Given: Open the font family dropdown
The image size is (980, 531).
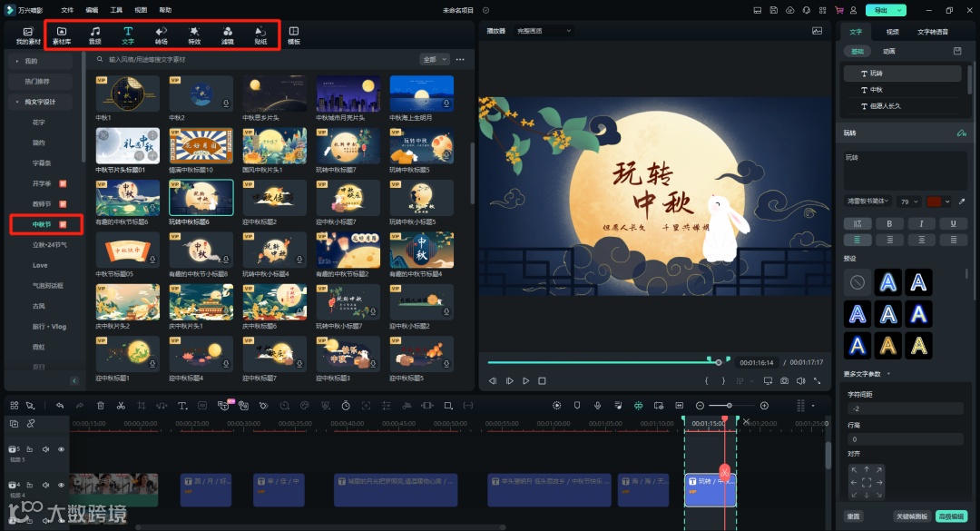Looking at the screenshot, I should (x=868, y=202).
